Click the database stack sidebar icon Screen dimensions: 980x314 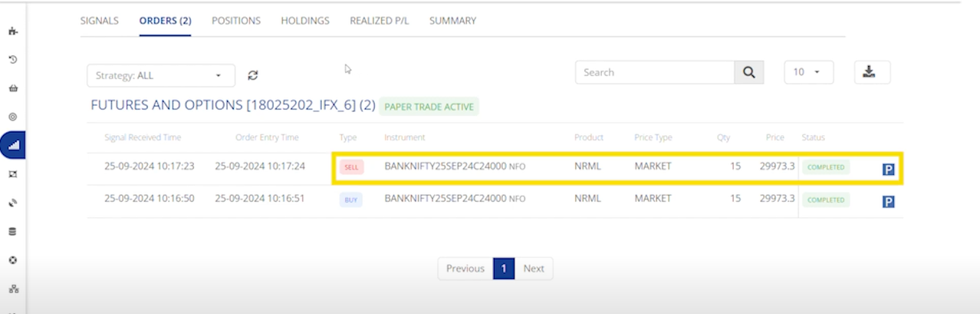(13, 231)
